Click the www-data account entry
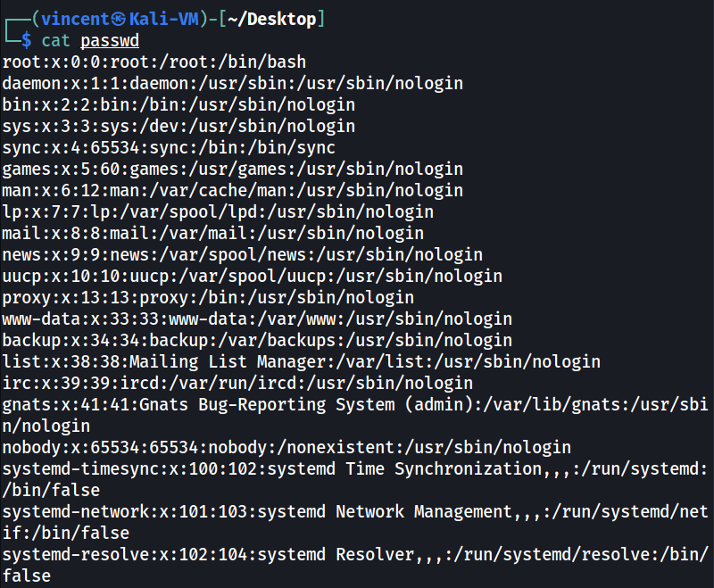Viewport: 714px width, 588px height. pyautogui.click(x=257, y=319)
